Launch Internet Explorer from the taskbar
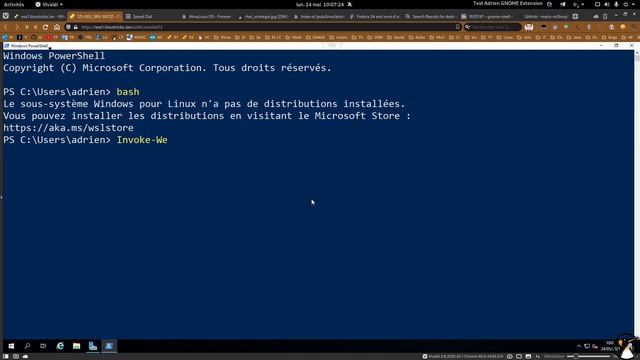The image size is (640, 360). tap(60, 346)
